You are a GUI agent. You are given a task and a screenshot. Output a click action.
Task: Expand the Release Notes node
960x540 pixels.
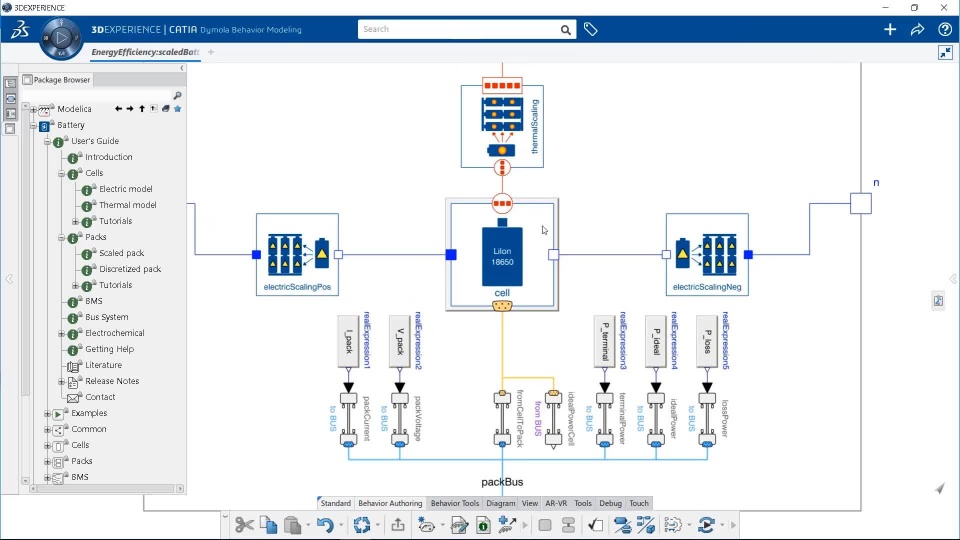point(61,381)
